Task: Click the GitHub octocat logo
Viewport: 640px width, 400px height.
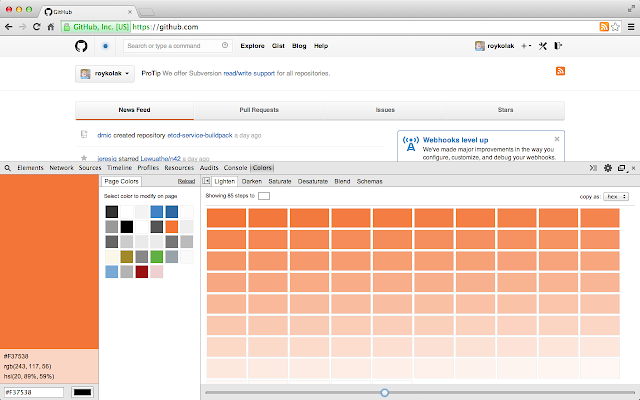Action: pos(81,46)
